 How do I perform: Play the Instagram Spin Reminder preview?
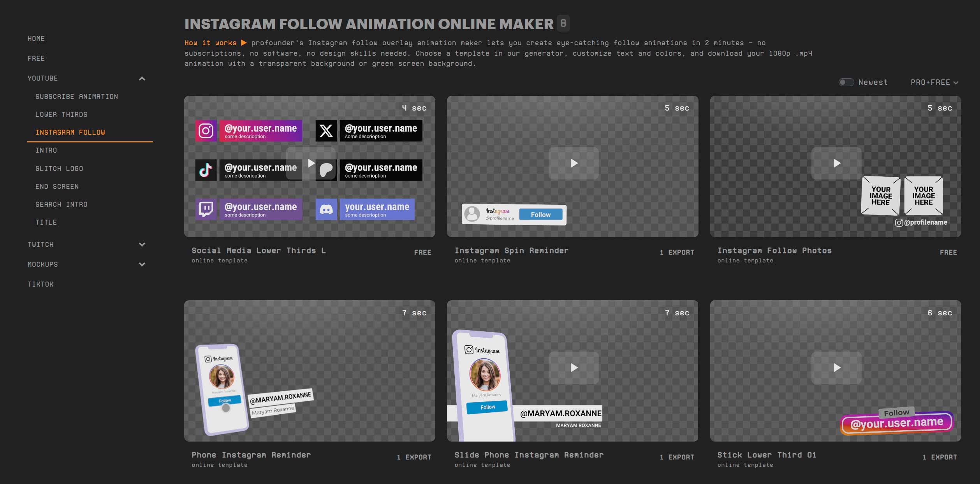tap(574, 163)
